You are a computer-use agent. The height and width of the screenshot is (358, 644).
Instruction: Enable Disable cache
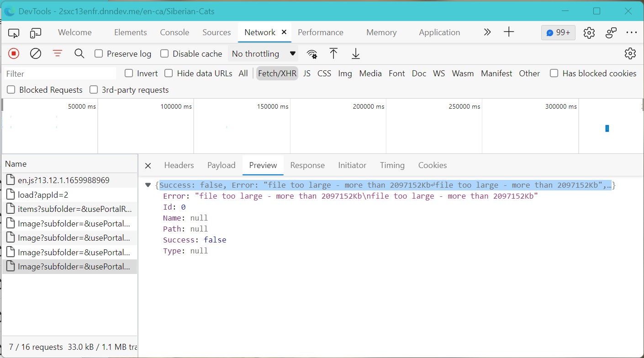(x=164, y=53)
